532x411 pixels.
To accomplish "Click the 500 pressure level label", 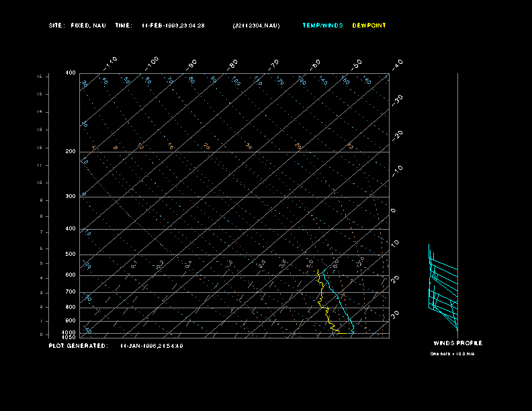I will pyautogui.click(x=71, y=255).
